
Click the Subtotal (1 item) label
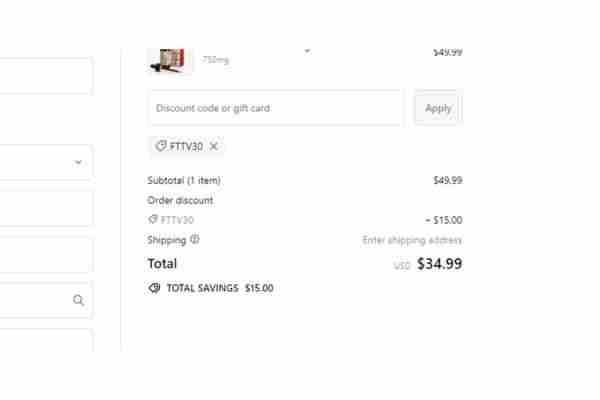184,180
